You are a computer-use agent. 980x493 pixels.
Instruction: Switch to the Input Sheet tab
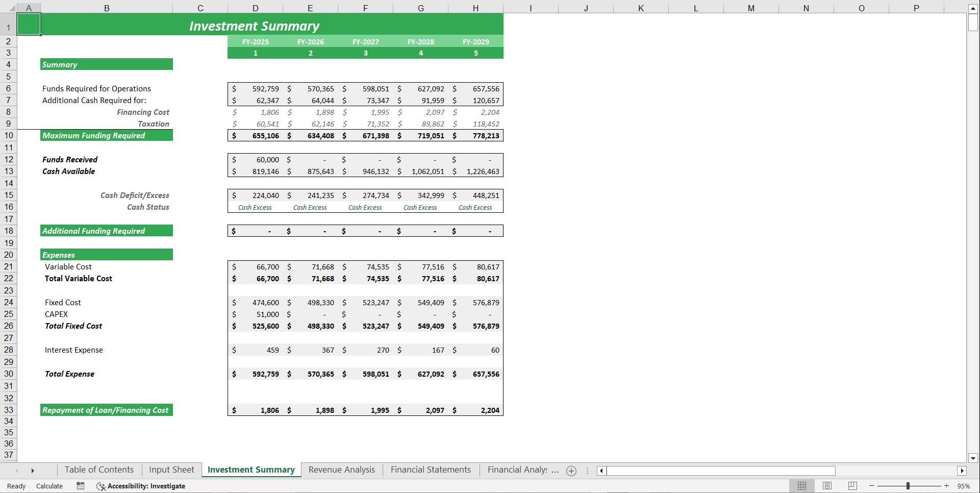(171, 470)
